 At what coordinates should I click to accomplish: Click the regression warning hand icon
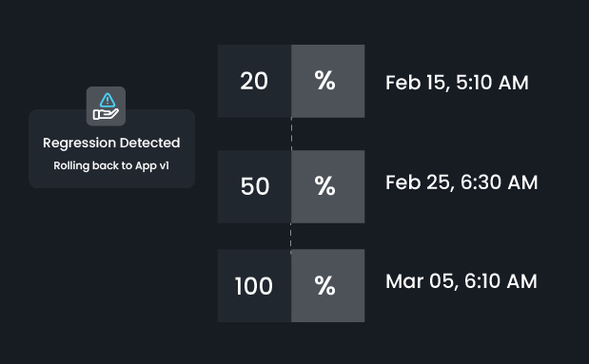(106, 106)
